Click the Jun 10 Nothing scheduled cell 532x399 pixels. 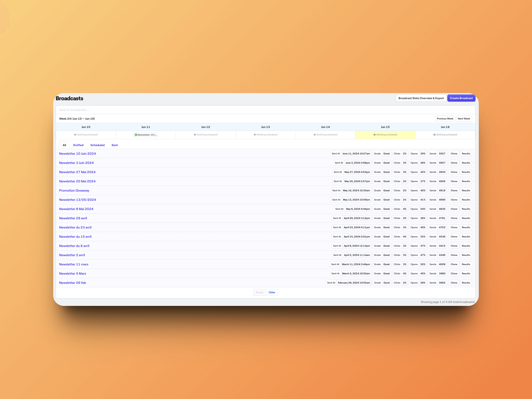click(86, 135)
